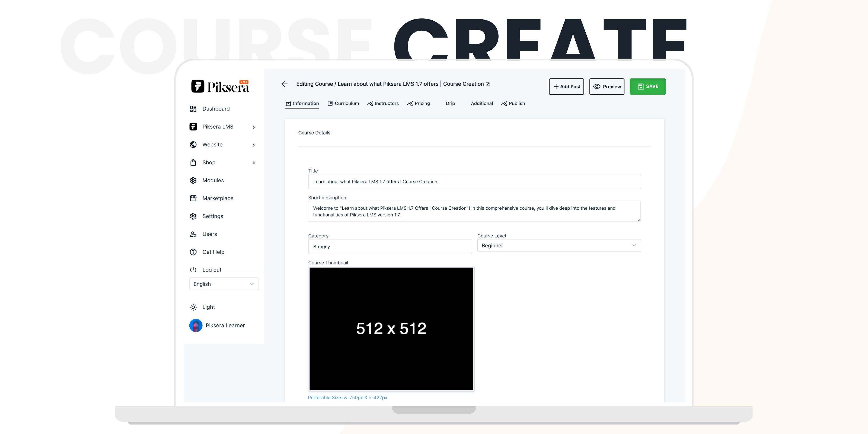Expand the Website submenu chevron
Screen dimensions: 868x434
click(254, 145)
